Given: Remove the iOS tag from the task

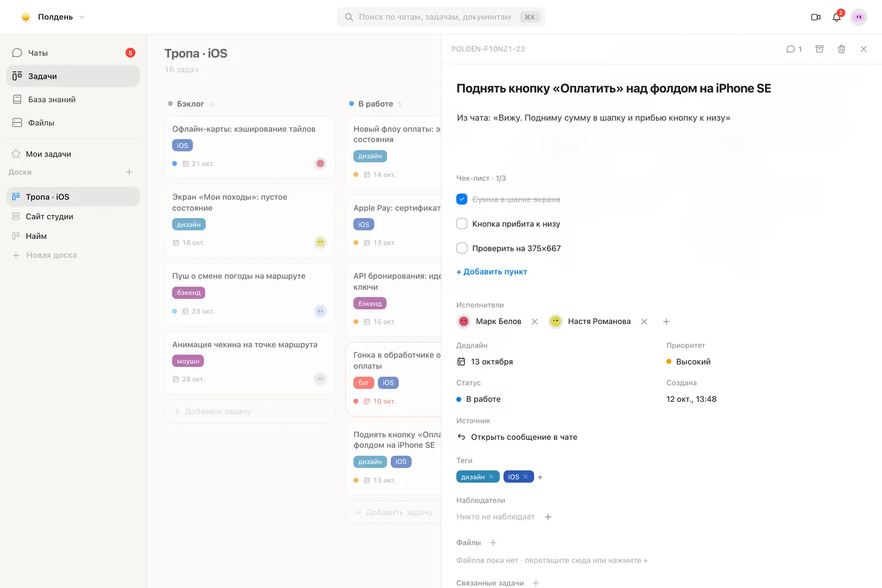Looking at the screenshot, I should coord(526,477).
